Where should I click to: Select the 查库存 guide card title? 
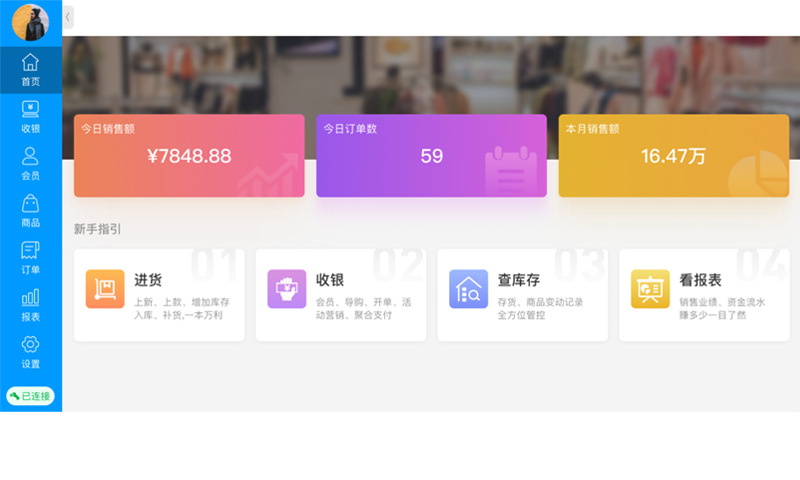click(518, 280)
